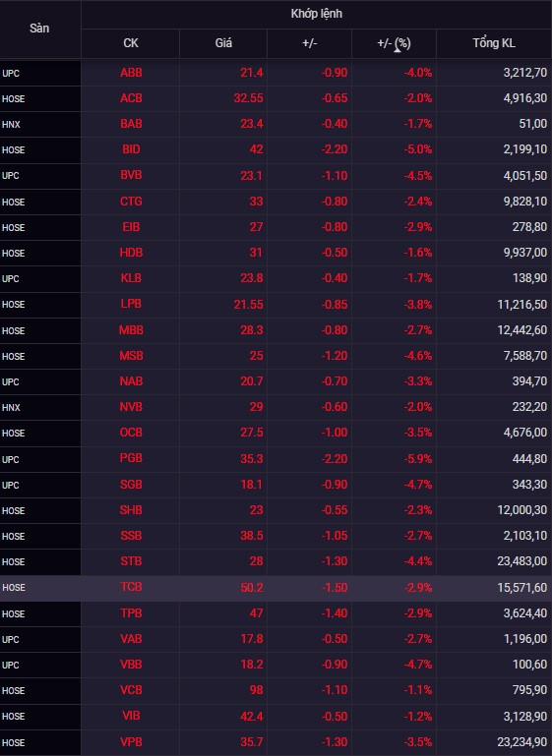This screenshot has width=552, height=756.
Task: Select the highlighted TCB row ticker
Action: coord(131,587)
